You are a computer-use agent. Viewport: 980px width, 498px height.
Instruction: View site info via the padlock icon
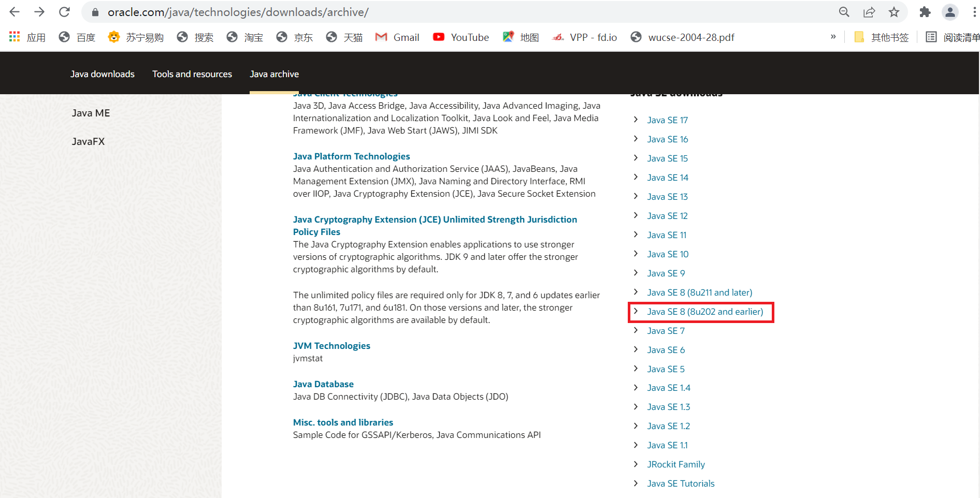tap(95, 12)
